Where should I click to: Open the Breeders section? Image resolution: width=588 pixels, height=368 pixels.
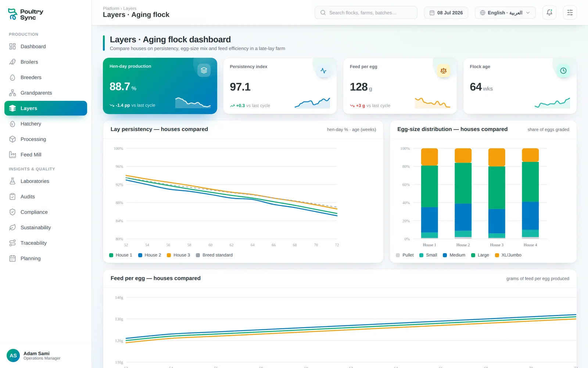[46, 77]
